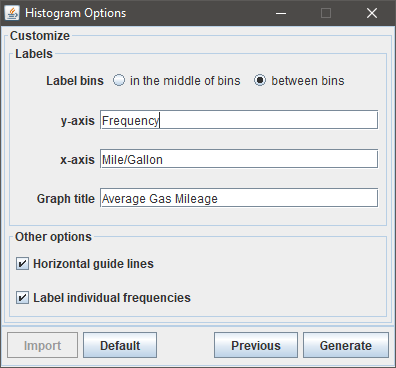The height and width of the screenshot is (368, 396).
Task: Click the Default button
Action: [120, 345]
